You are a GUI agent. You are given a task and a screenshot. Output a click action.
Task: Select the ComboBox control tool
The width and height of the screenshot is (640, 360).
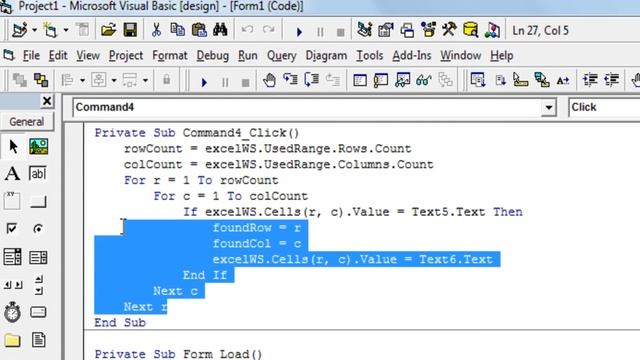12,257
